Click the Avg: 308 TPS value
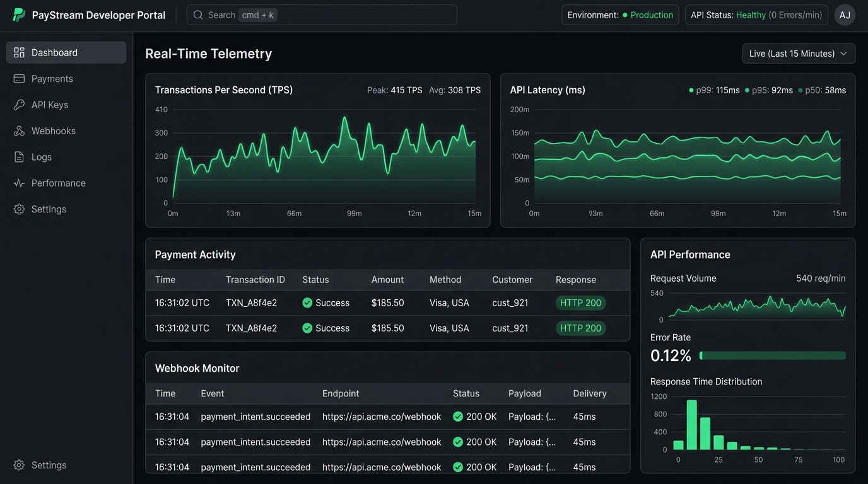868x484 pixels. coord(455,90)
